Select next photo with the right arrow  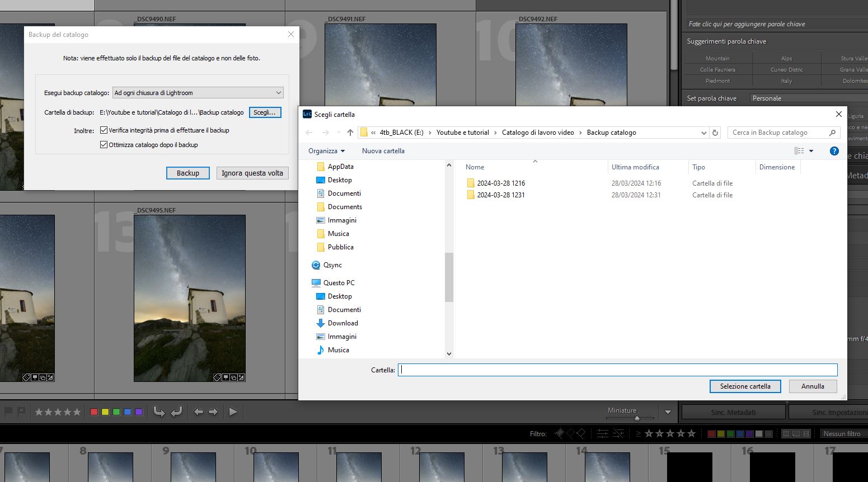(213, 412)
